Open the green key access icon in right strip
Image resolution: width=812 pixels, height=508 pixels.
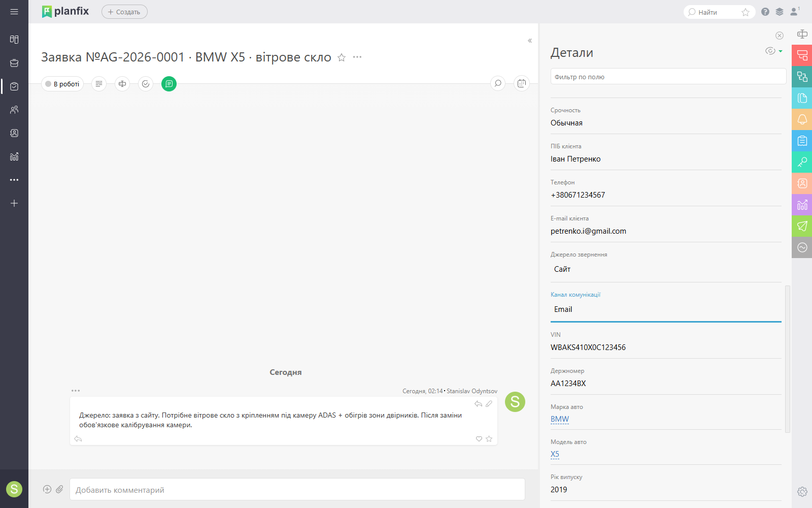pos(802,162)
